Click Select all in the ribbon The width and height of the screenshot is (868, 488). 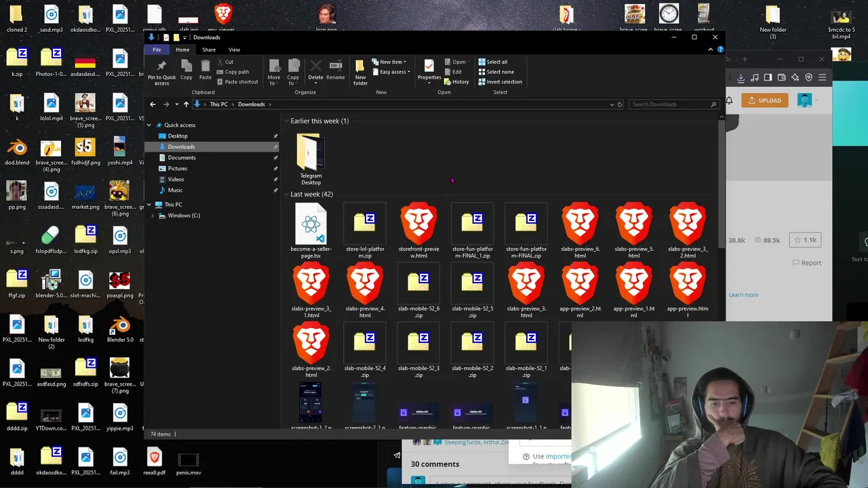point(492,62)
